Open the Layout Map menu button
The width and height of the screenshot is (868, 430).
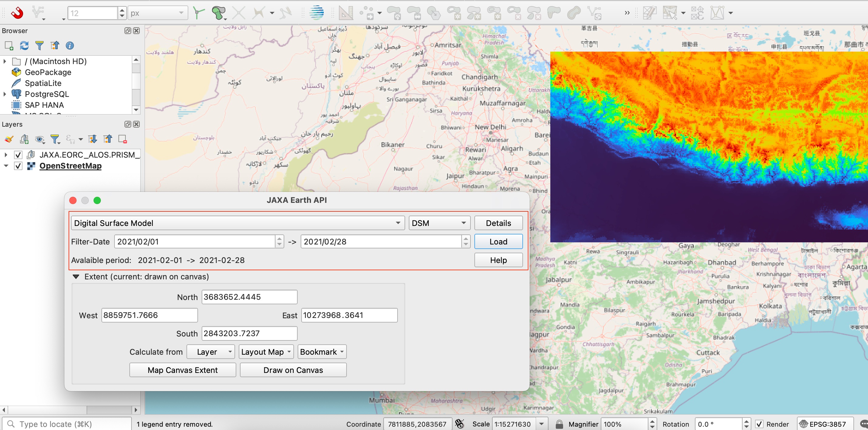click(266, 352)
